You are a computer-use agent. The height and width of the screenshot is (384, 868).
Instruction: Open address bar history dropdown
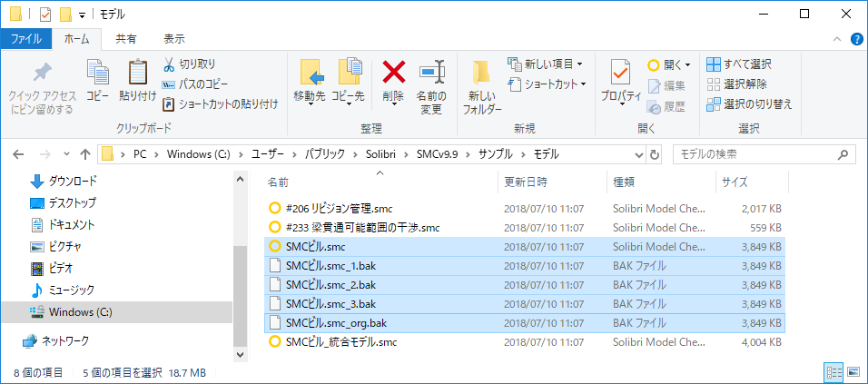click(639, 154)
